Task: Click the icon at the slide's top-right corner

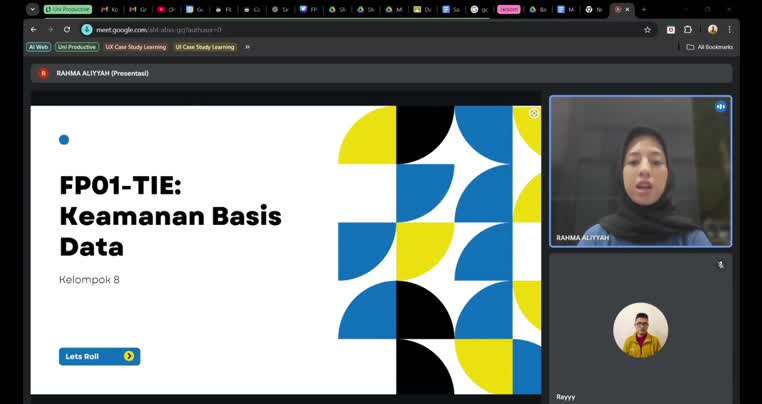Action: pos(534,113)
